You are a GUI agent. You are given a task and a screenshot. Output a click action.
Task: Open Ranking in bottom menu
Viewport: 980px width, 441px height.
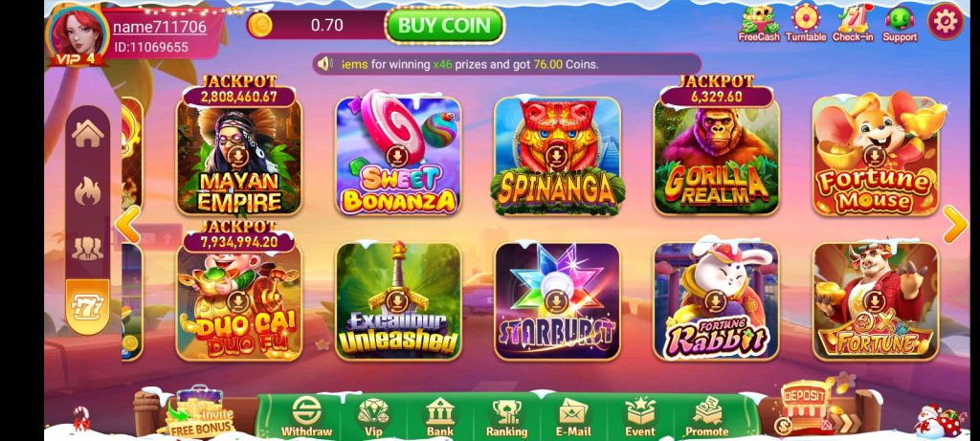(506, 417)
